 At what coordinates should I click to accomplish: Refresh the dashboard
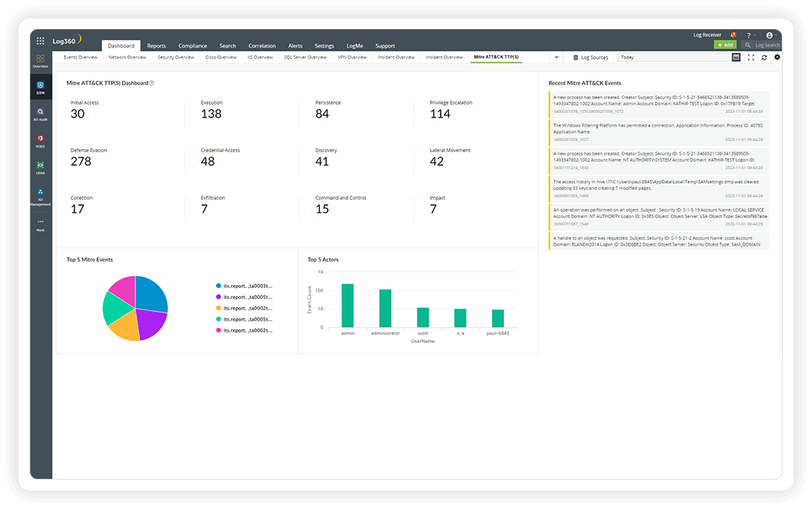(x=764, y=57)
